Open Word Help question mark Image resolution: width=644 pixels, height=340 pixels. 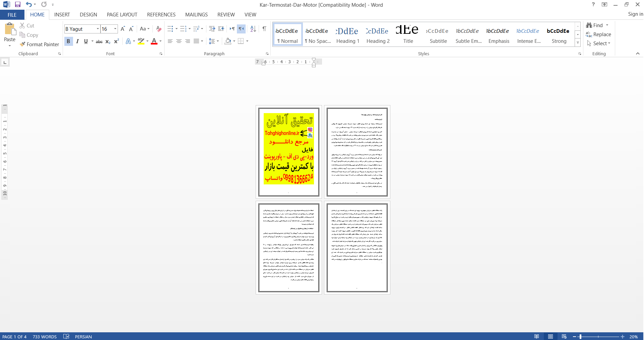coord(593,4)
